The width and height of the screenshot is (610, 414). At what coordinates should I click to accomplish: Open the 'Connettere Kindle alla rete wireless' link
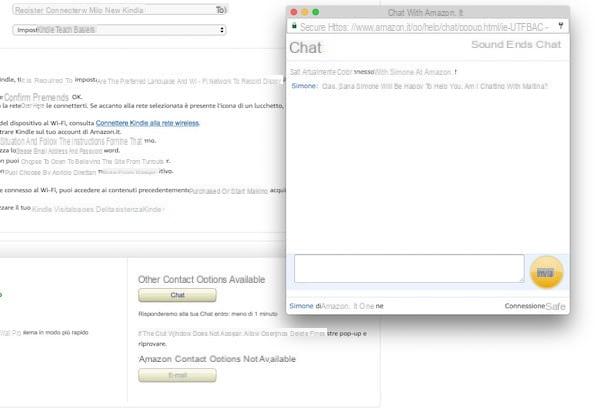click(x=147, y=123)
